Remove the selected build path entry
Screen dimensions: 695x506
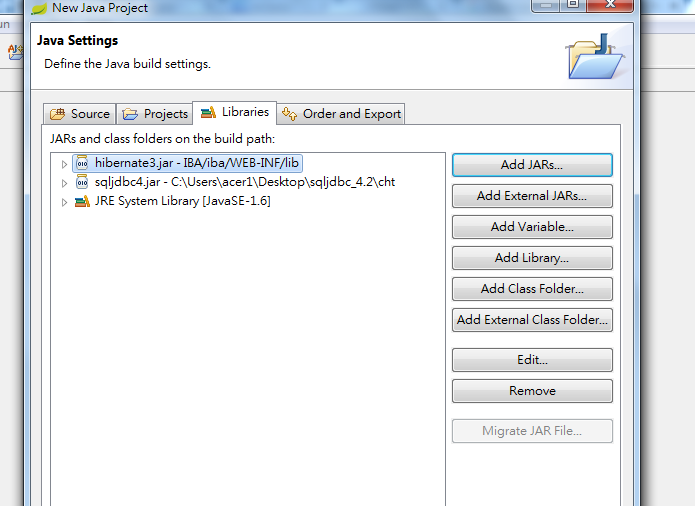[x=531, y=391]
